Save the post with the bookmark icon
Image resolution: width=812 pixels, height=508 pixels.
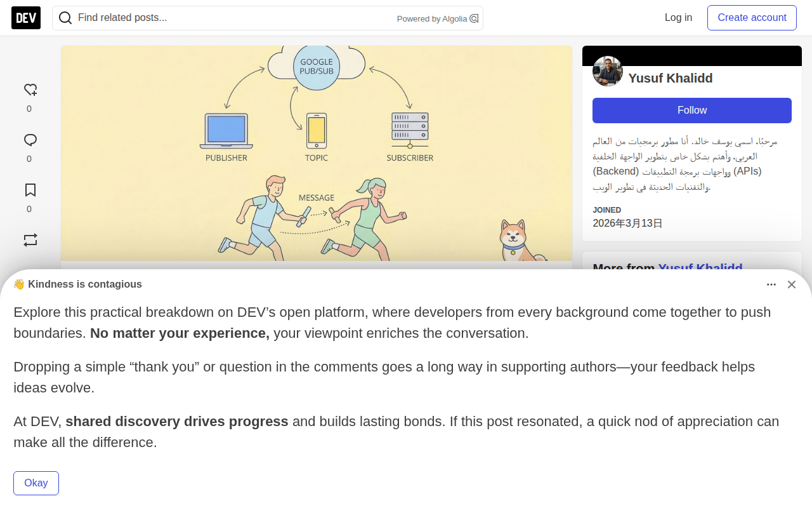(x=30, y=190)
